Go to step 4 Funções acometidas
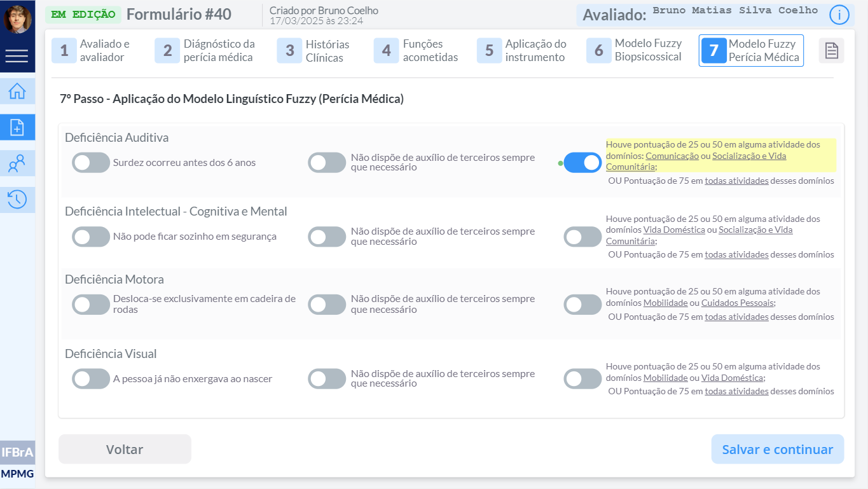Screen dimensions: 868x489 (x=417, y=51)
